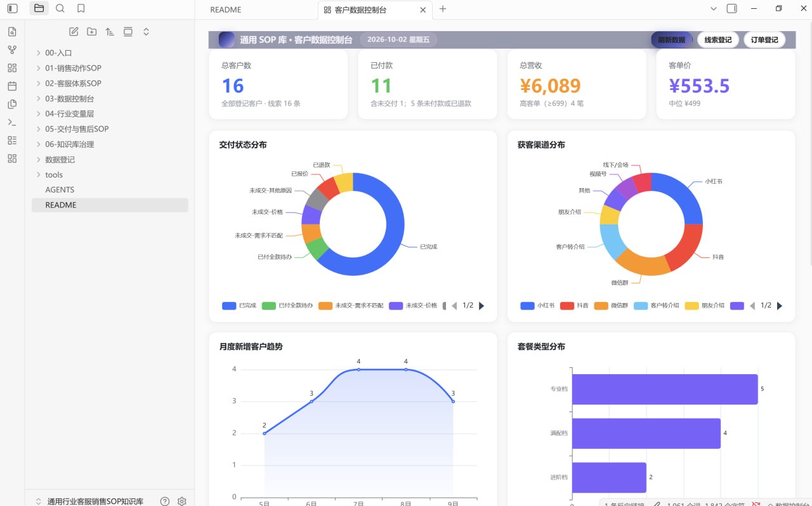
Task: Open graph view from the ribbon
Action: click(x=12, y=49)
